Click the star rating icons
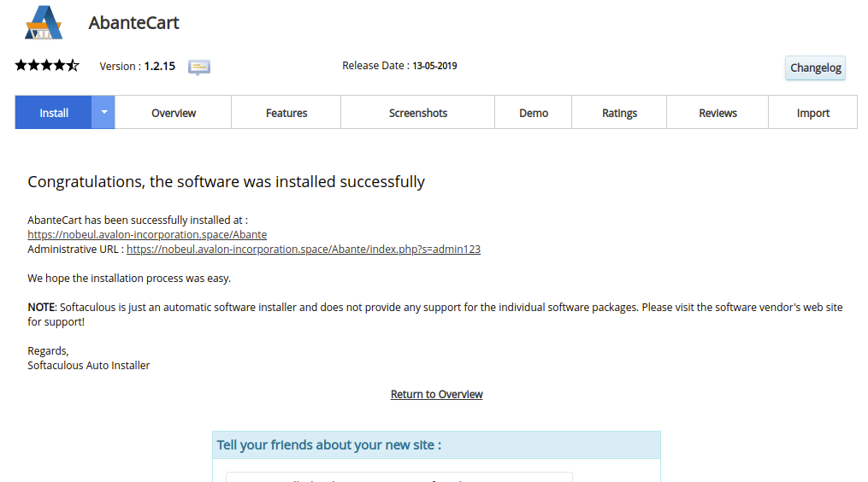 tap(47, 65)
